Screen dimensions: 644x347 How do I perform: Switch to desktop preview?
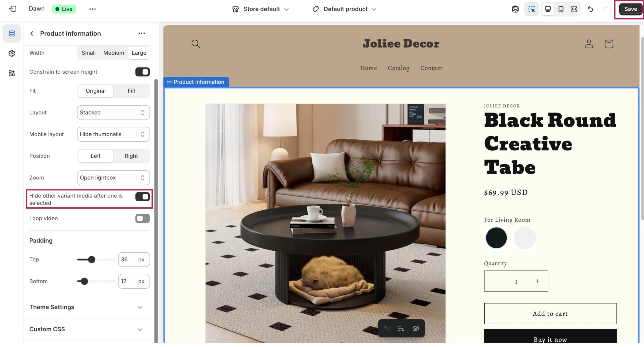[548, 9]
